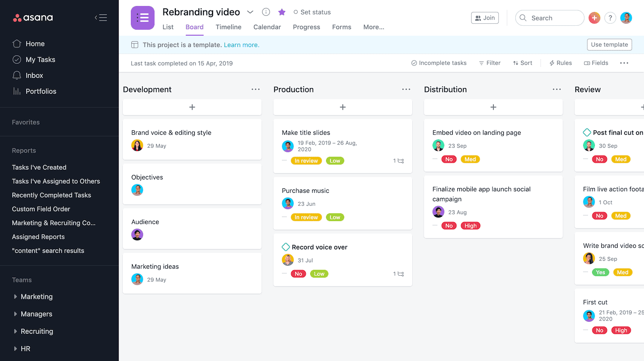Open the help question mark icon
The image size is (644, 361).
tap(610, 18)
